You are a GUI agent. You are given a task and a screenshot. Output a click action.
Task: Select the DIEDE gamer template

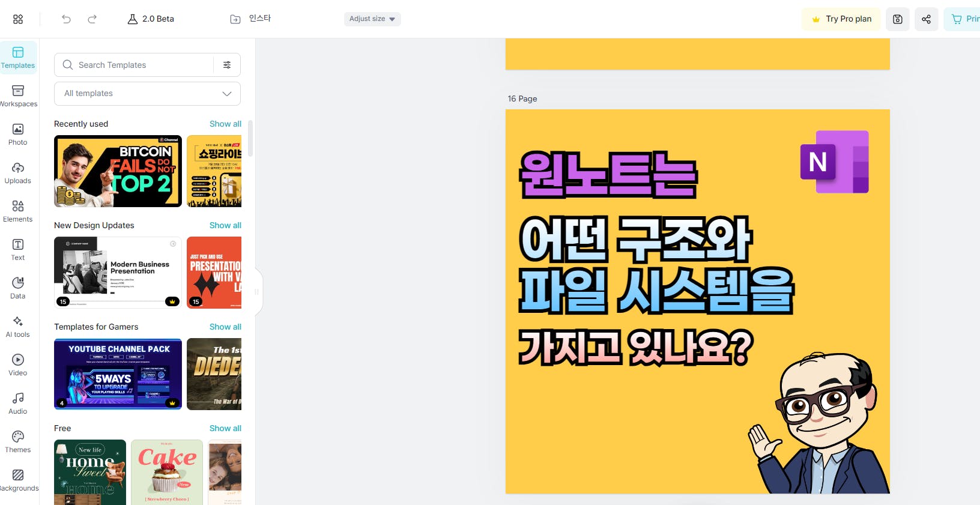[214, 374]
